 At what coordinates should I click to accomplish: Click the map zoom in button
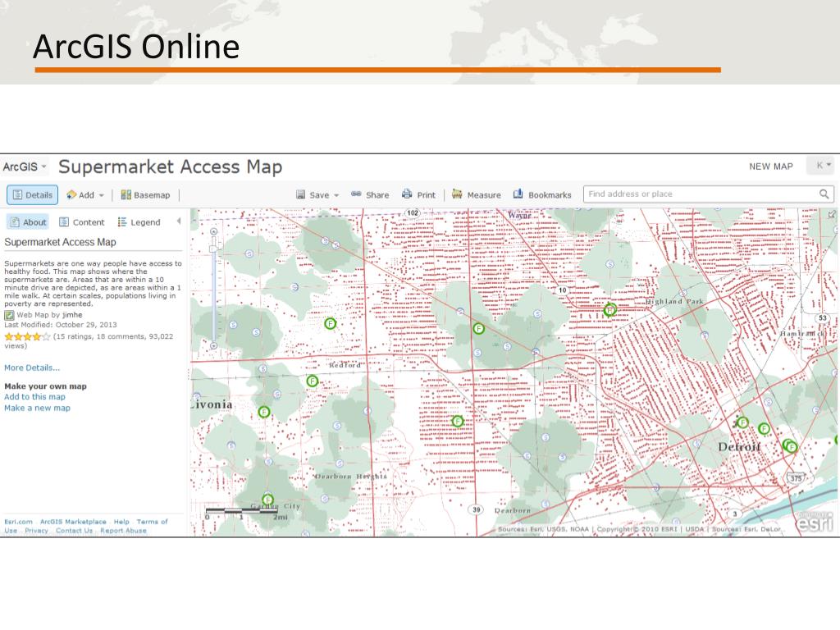click(x=214, y=232)
